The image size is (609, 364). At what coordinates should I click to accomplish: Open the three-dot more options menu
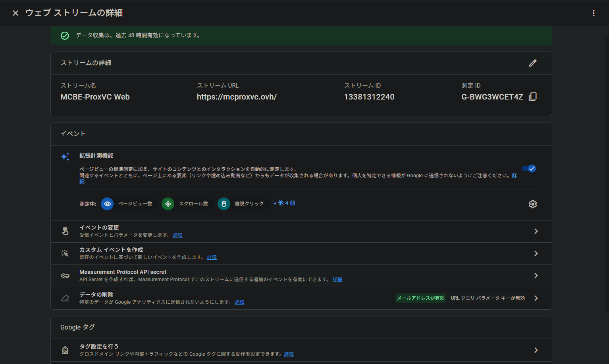[x=593, y=13]
